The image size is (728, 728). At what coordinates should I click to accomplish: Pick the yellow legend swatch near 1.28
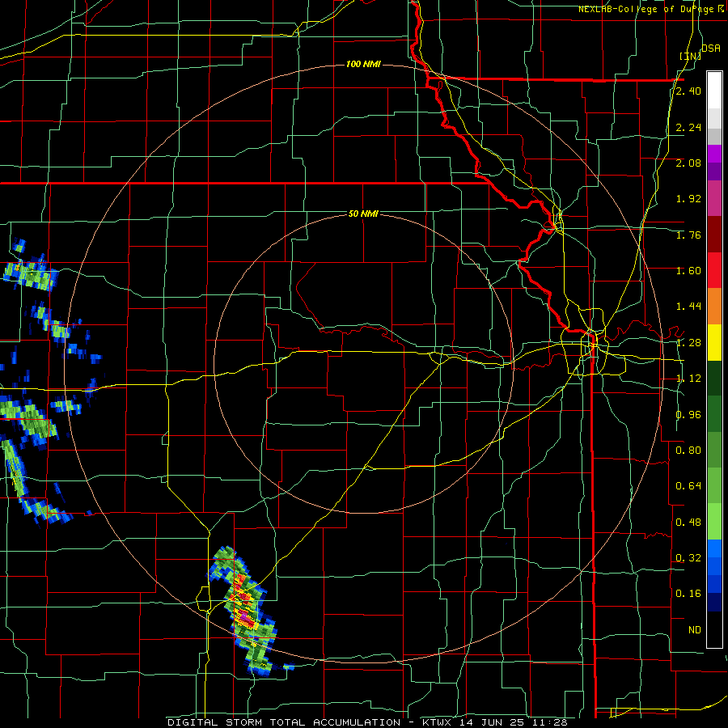(x=714, y=343)
